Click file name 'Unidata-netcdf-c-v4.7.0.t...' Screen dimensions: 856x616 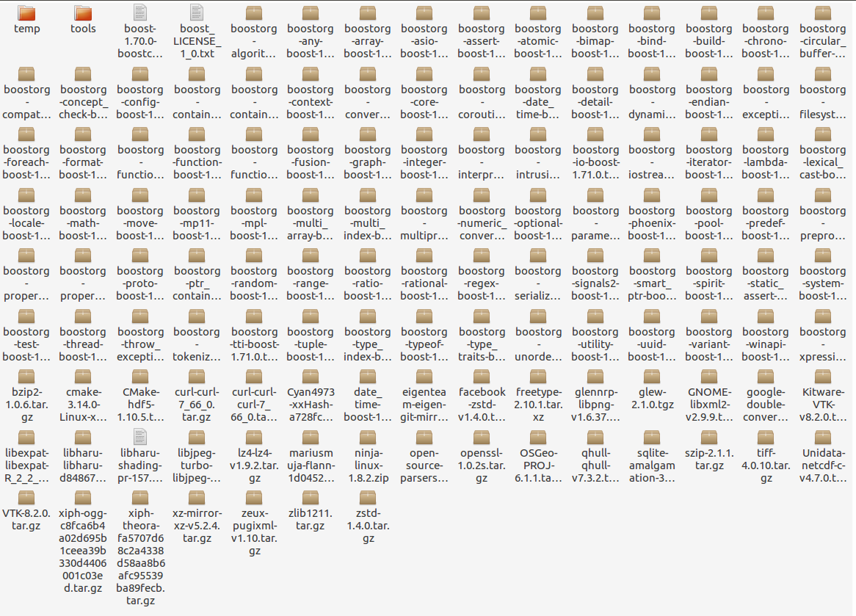(823, 465)
